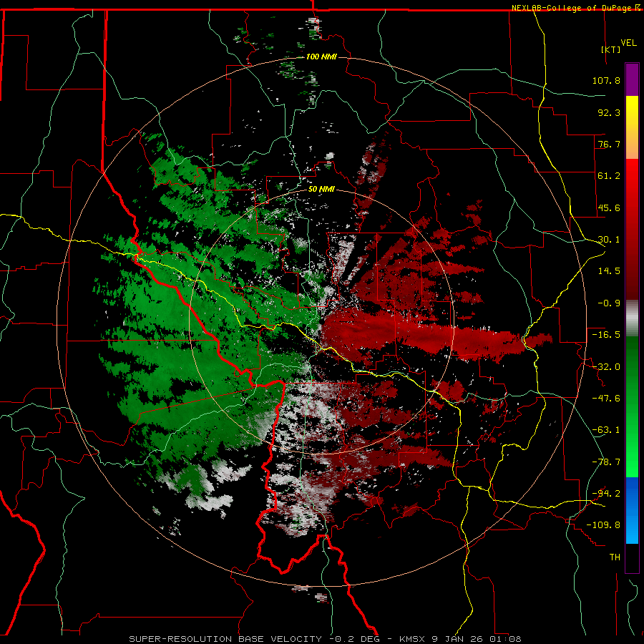Click the blue segment of the color bar
The width and height of the screenshot is (644, 644).
click(632, 510)
